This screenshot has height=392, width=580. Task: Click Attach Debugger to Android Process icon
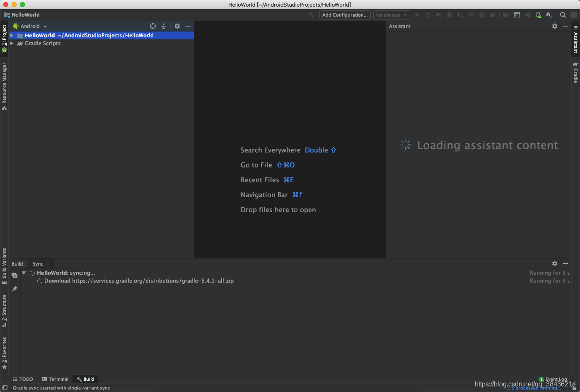[x=482, y=15]
